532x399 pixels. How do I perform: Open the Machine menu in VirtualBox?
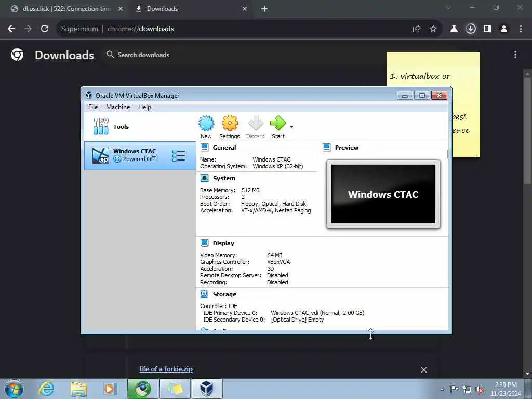click(x=118, y=107)
